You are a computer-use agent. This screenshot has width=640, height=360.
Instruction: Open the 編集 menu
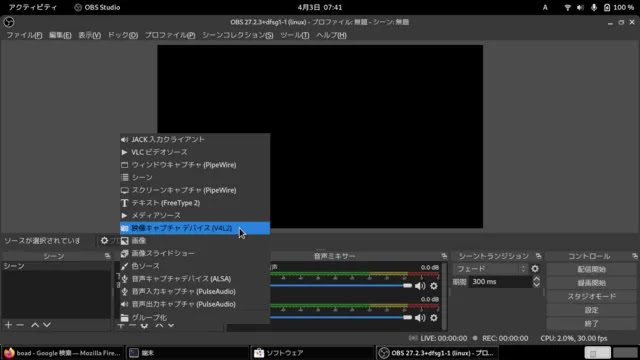click(60, 35)
